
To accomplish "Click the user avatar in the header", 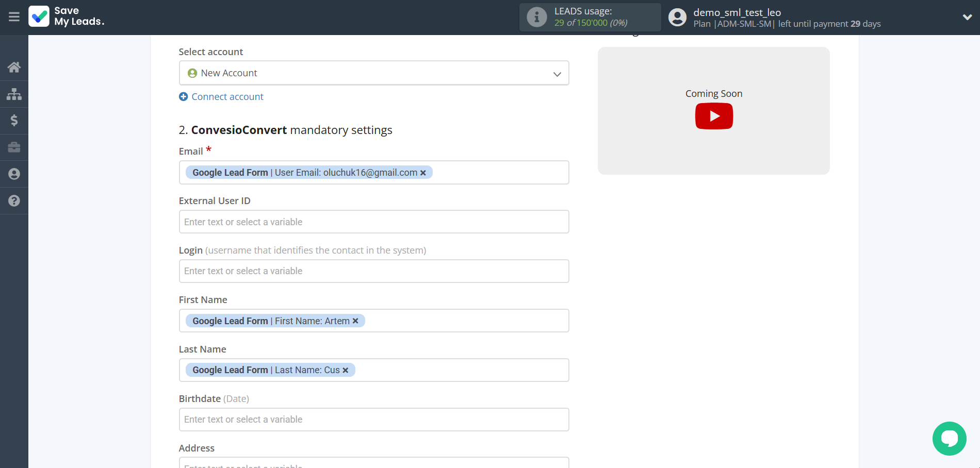I will pyautogui.click(x=677, y=17).
